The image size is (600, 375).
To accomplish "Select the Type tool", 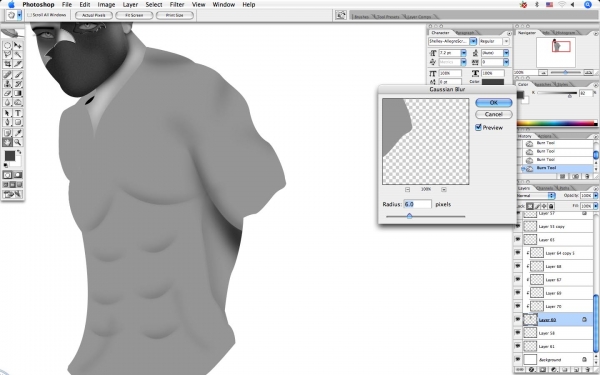I will (x=18, y=113).
